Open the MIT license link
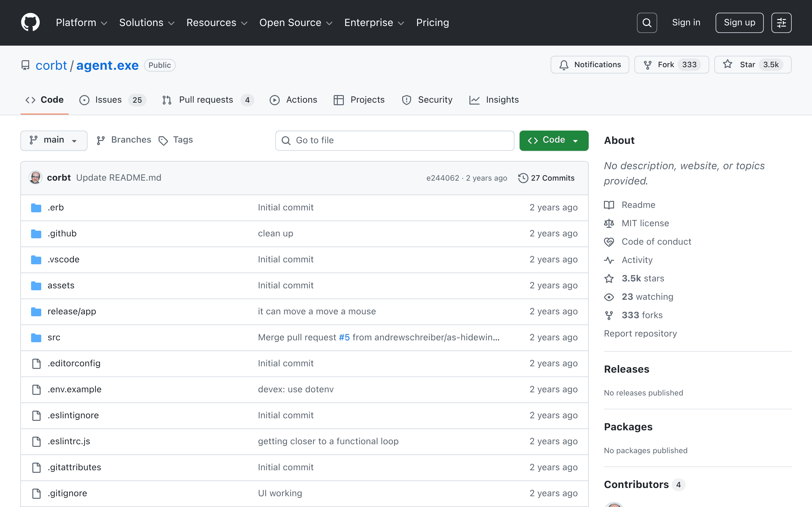 pyautogui.click(x=645, y=223)
